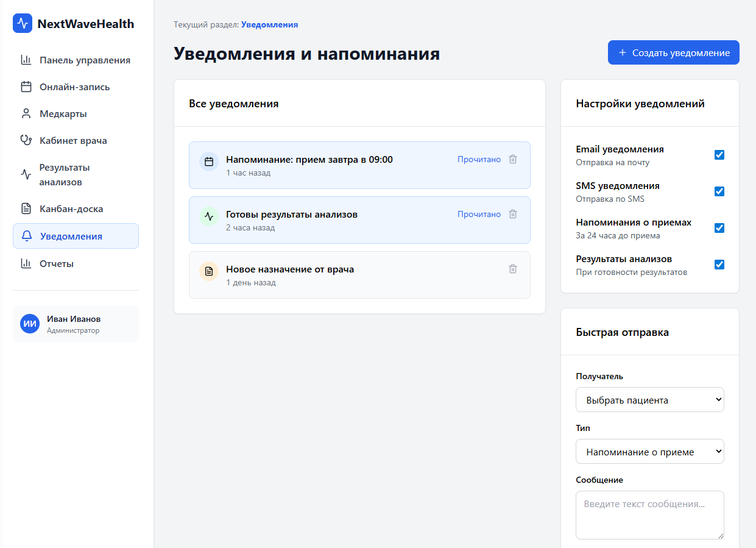The image size is (756, 548).
Task: Click the NextWaveHealth logo icon
Action: coord(22,23)
